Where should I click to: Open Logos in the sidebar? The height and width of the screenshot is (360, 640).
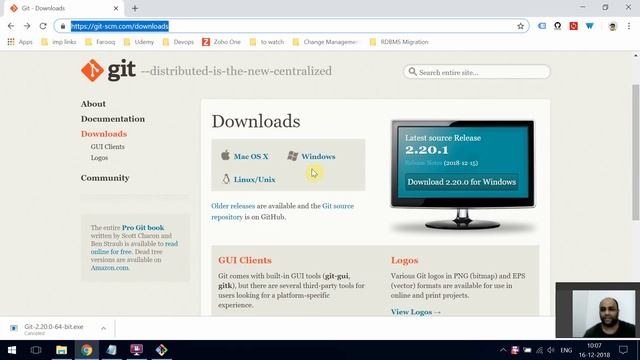[99, 158]
